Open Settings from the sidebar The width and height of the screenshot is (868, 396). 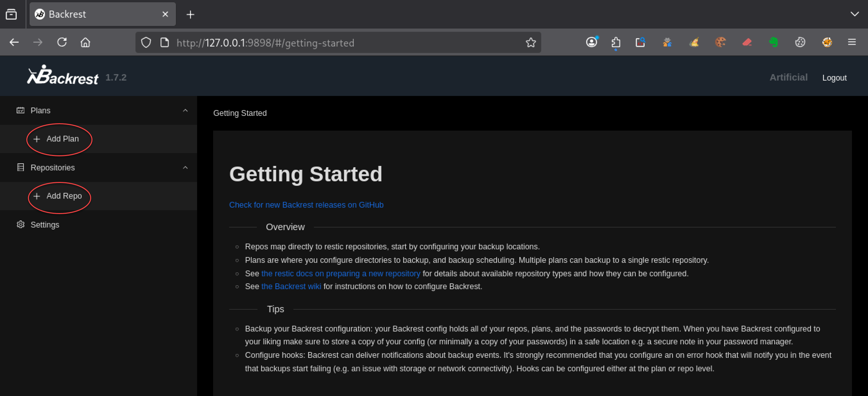pos(99,225)
